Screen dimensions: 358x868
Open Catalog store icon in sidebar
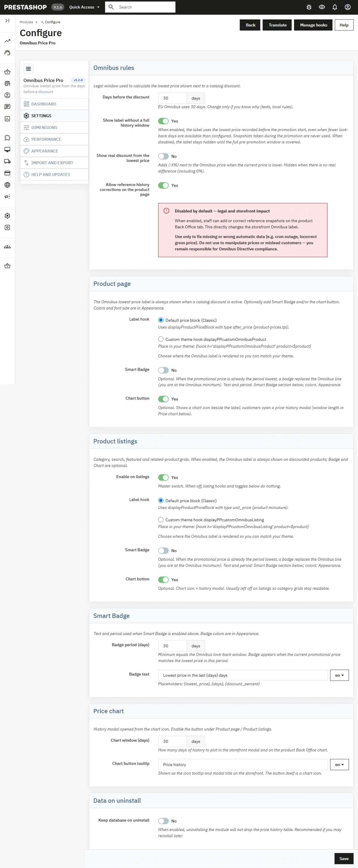point(7,83)
